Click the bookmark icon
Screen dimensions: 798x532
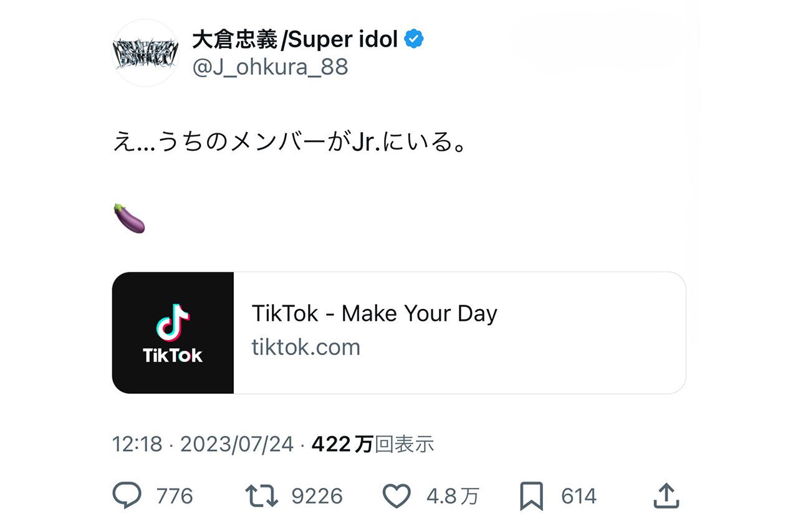[x=531, y=495]
